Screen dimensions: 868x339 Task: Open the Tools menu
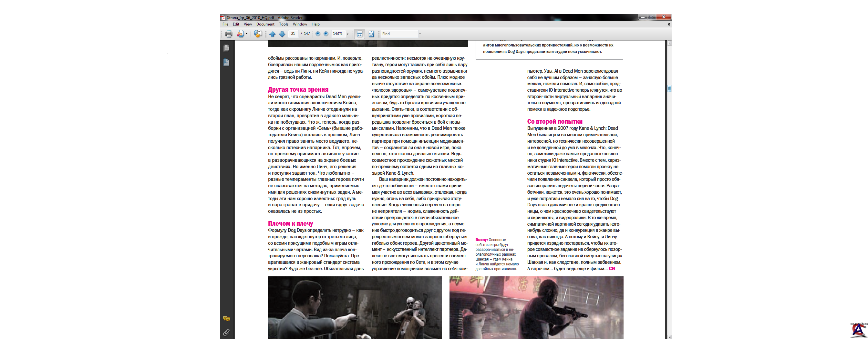pyautogui.click(x=284, y=24)
